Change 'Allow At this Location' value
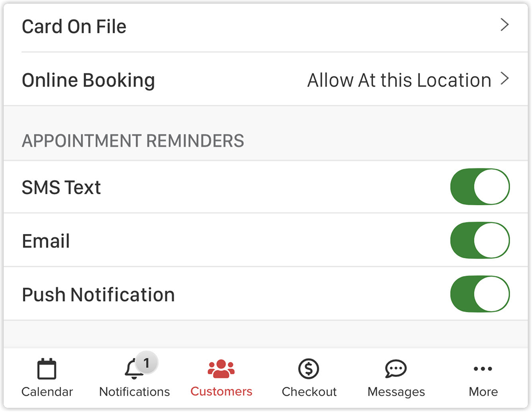The width and height of the screenshot is (532, 412). (x=399, y=80)
